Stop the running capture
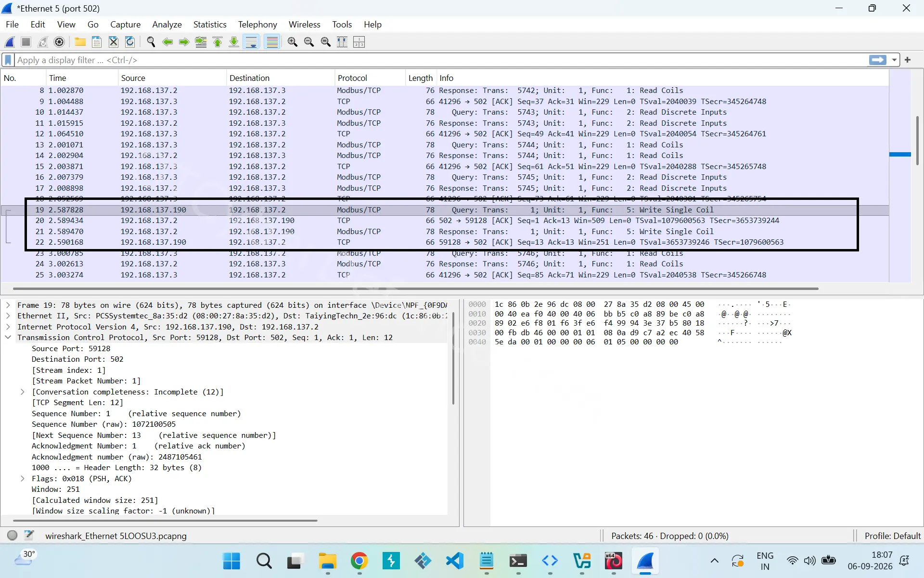Image resolution: width=924 pixels, height=578 pixels. [26, 42]
